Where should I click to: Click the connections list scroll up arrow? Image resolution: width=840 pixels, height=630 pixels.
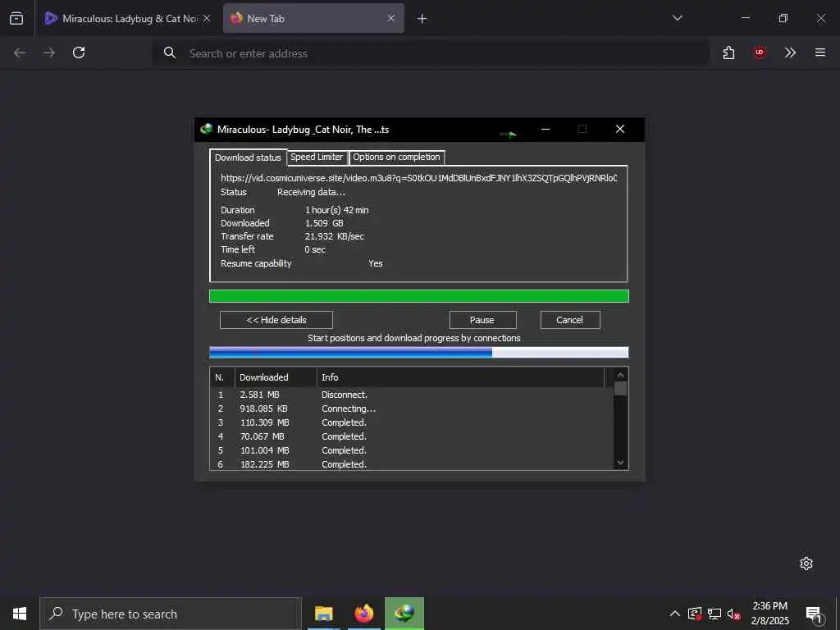click(x=620, y=375)
